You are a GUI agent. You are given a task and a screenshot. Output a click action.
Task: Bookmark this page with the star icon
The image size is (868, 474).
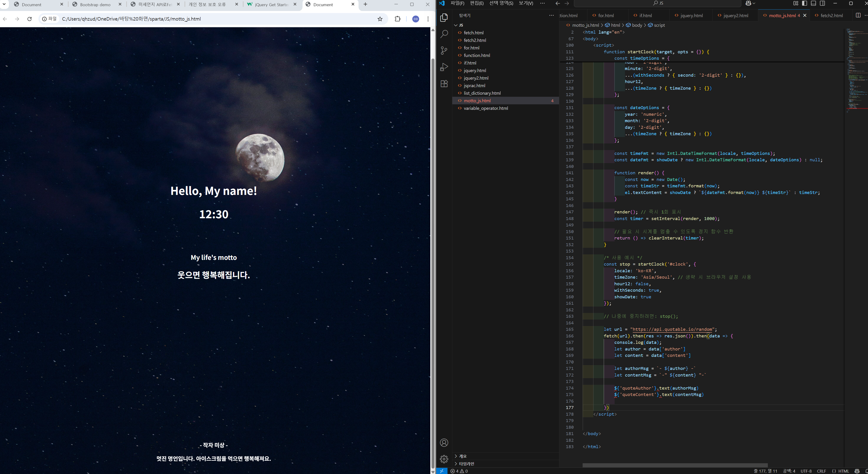click(x=380, y=19)
